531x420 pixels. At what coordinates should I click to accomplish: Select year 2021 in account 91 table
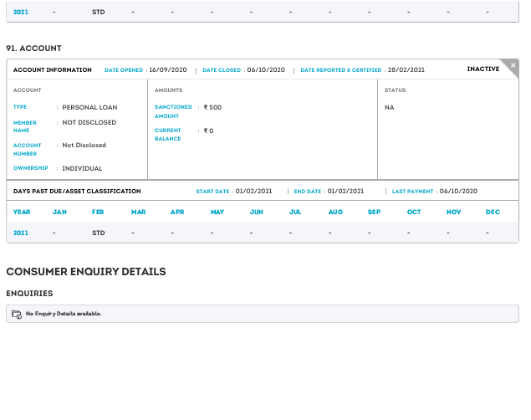coord(21,233)
